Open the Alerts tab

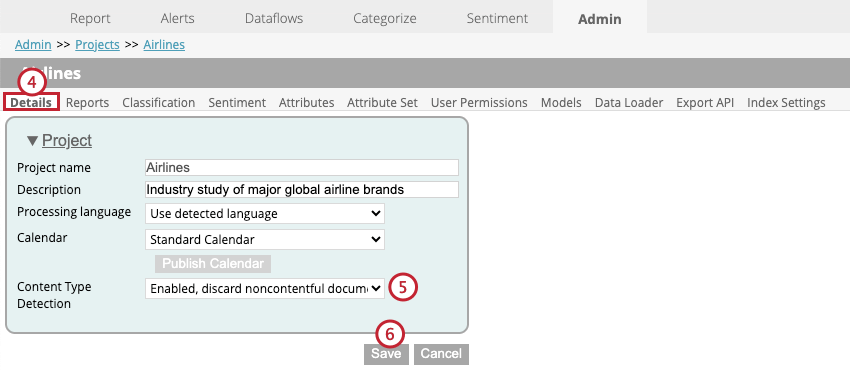177,18
